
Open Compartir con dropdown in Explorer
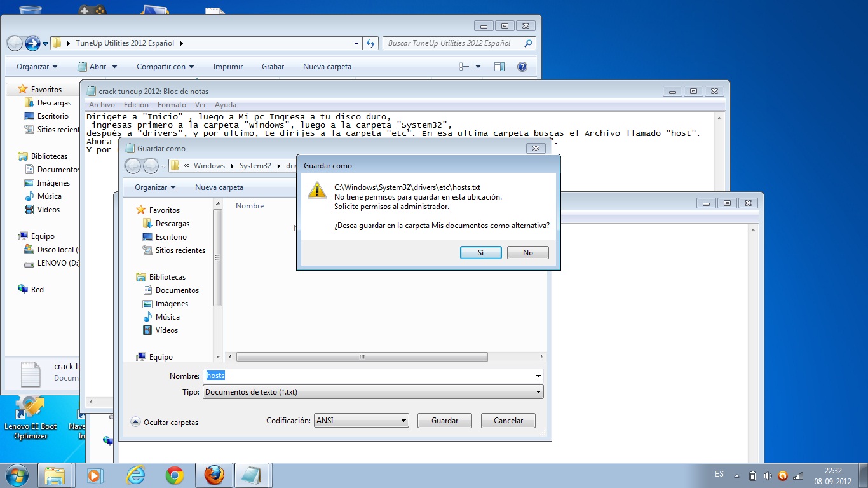165,67
